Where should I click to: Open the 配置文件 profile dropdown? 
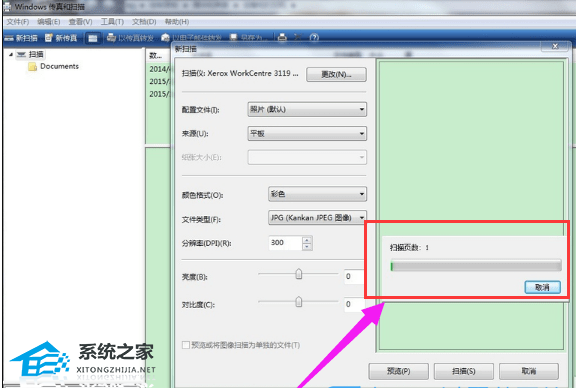(307, 109)
